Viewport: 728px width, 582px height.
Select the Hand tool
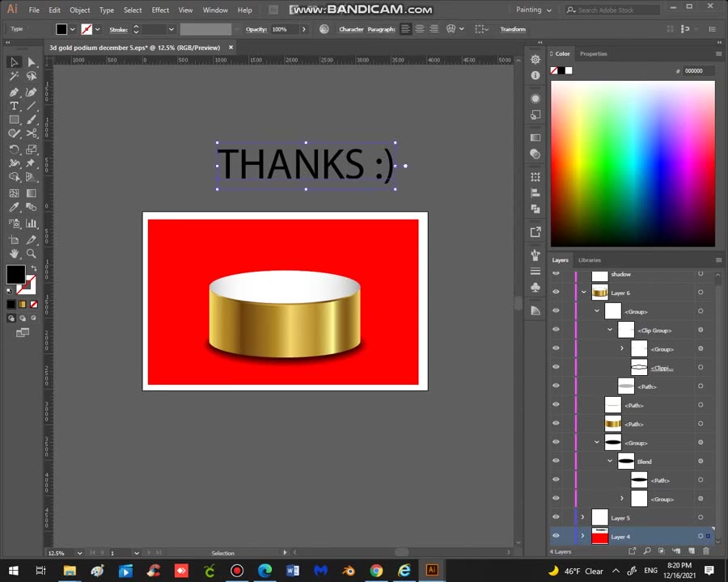14,253
